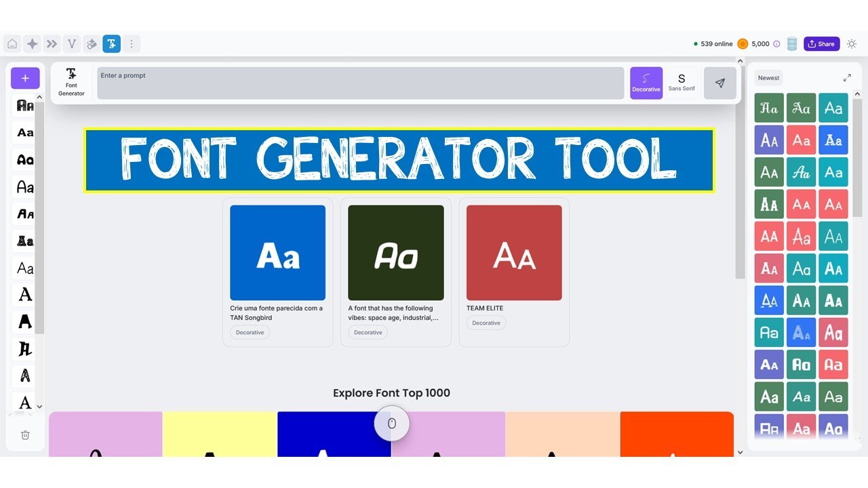Select the V tool icon in toolbar
Image resolution: width=868 pixels, height=488 pixels.
(72, 44)
